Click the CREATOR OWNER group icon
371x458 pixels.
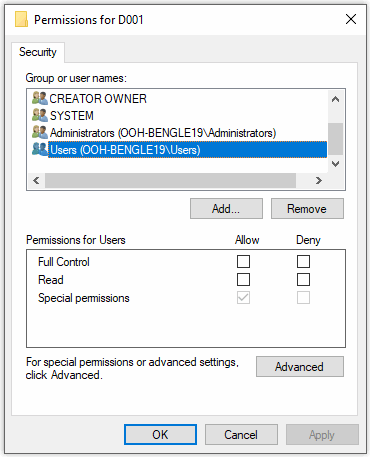tap(40, 98)
